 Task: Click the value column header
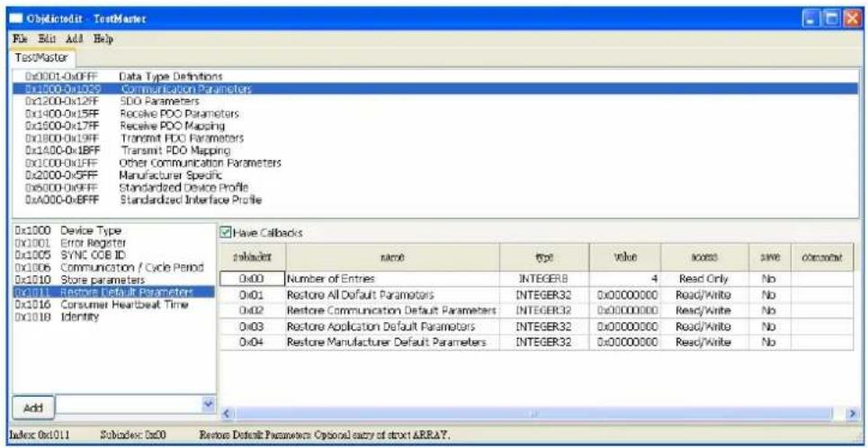click(625, 257)
